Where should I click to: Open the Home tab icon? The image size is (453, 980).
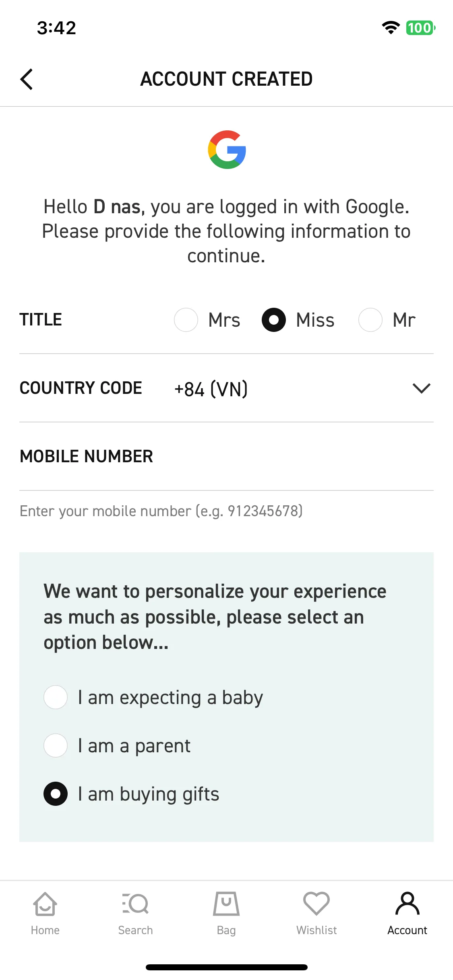[45, 904]
